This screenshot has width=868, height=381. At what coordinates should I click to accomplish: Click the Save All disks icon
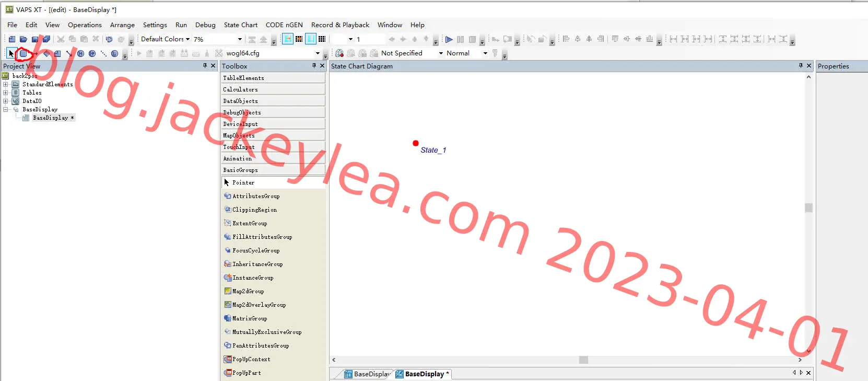(46, 39)
